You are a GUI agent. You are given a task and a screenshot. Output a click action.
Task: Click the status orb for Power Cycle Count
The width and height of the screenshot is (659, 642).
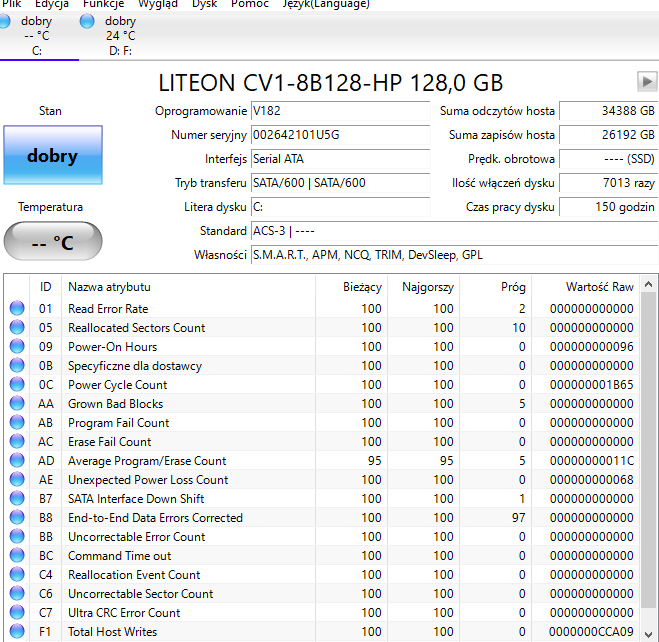click(17, 384)
